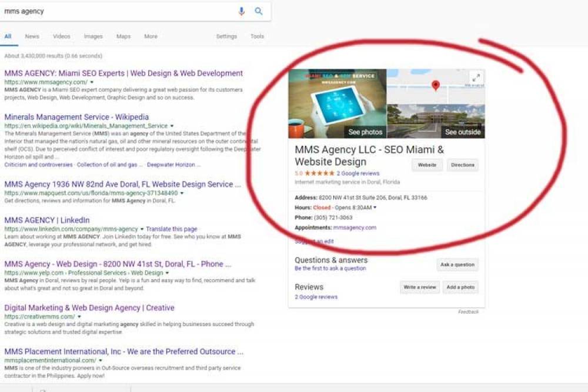Image resolution: width=588 pixels, height=392 pixels.
Task: Expand the dropdown arrow beside creativemms.com URL
Action: (x=79, y=317)
